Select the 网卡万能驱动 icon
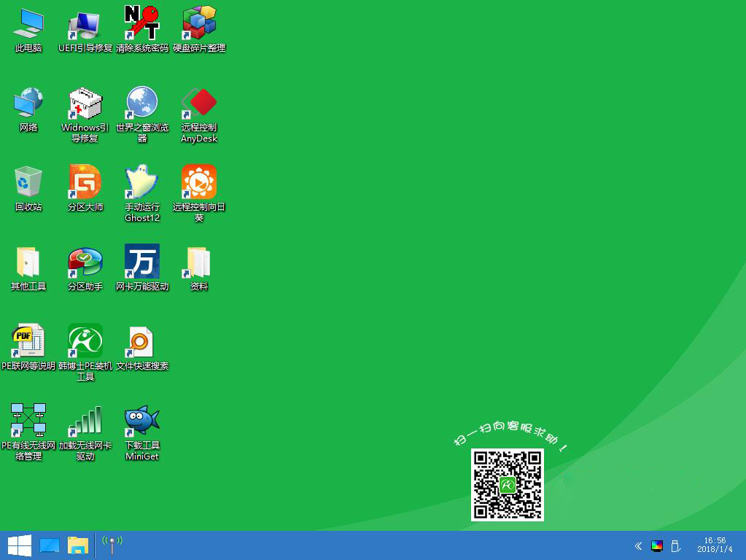Image resolution: width=746 pixels, height=560 pixels. [x=142, y=262]
